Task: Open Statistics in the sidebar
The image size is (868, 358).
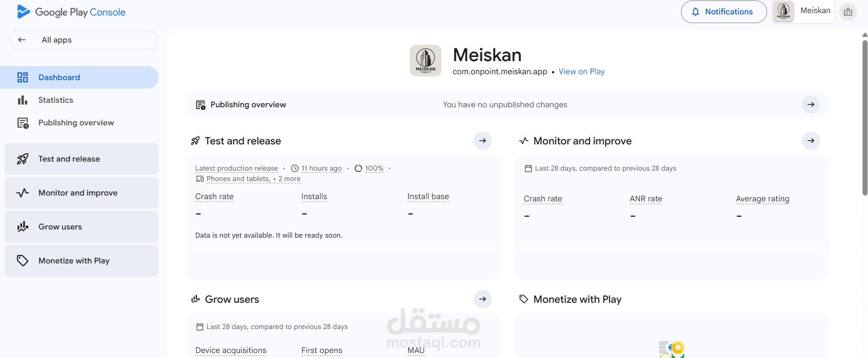Action: point(79,100)
